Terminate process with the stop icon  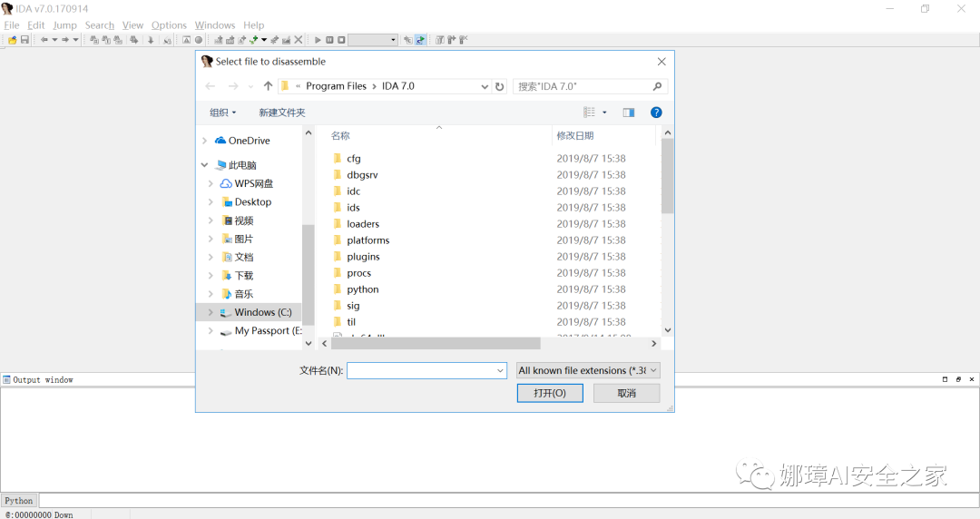pos(341,40)
